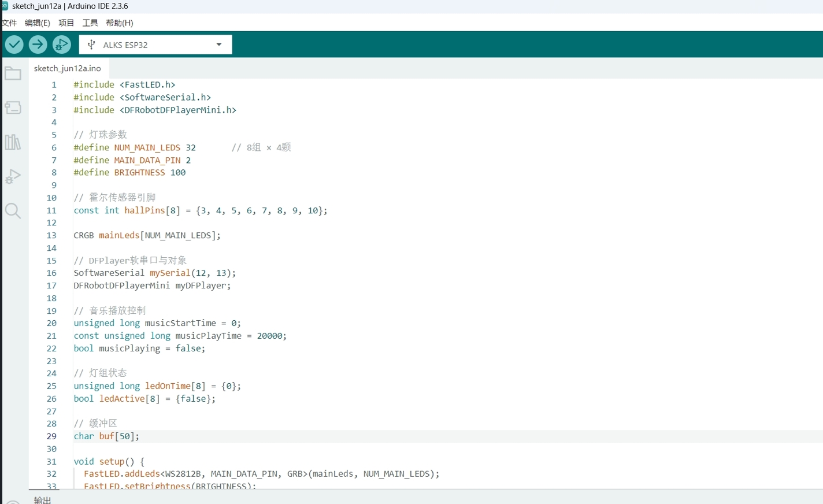Screen dimensions: 823x504
Task: Click on 'musicPlayTime = 20000;' line
Action: [180, 336]
